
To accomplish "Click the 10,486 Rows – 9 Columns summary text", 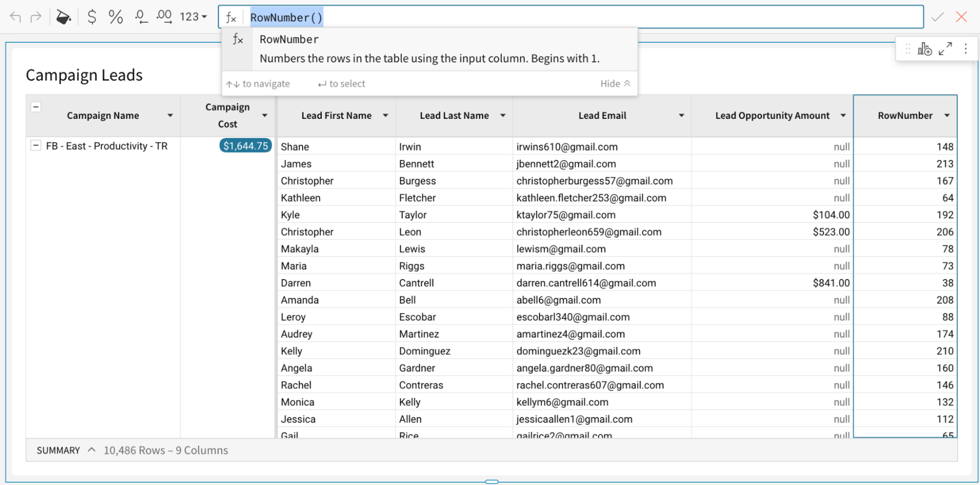I will coord(166,450).
